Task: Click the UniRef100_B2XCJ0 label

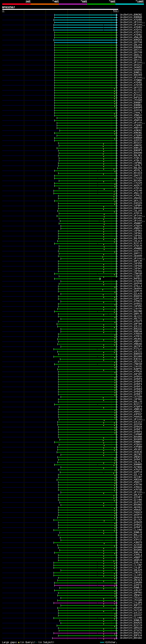Action: [x=131, y=244]
